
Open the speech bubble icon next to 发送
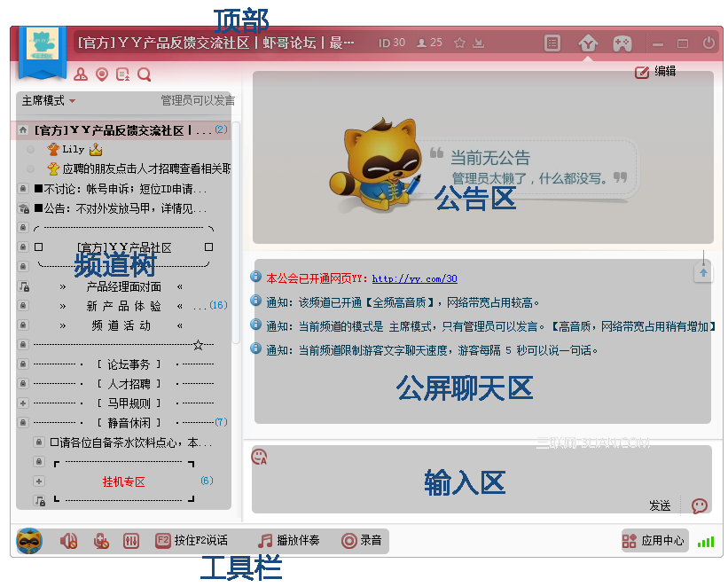pos(700,505)
